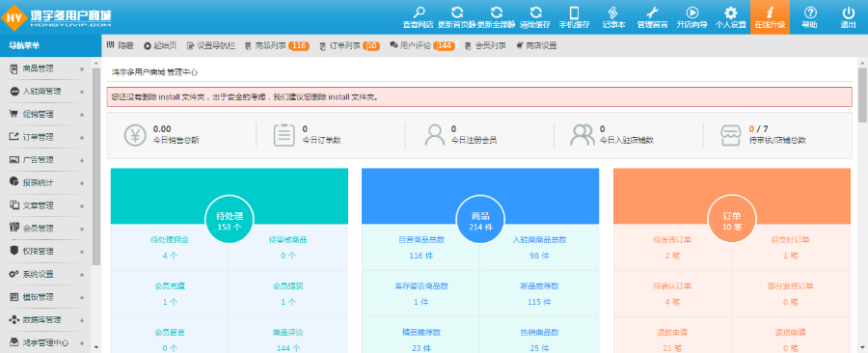Viewport: 868px width, 353px height.
Task: Open 退款申请 21笔 link
Action: (x=672, y=340)
